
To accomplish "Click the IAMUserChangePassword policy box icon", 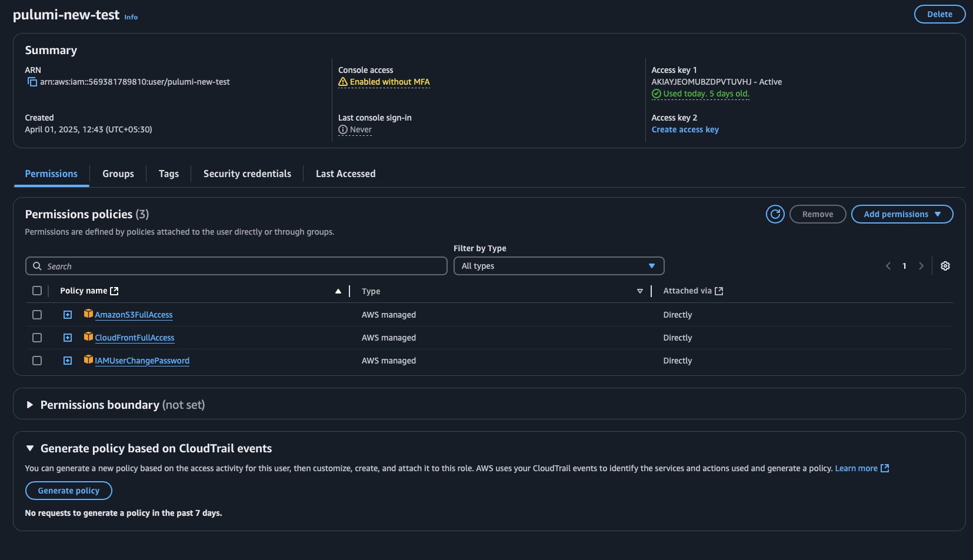I will [x=88, y=359].
